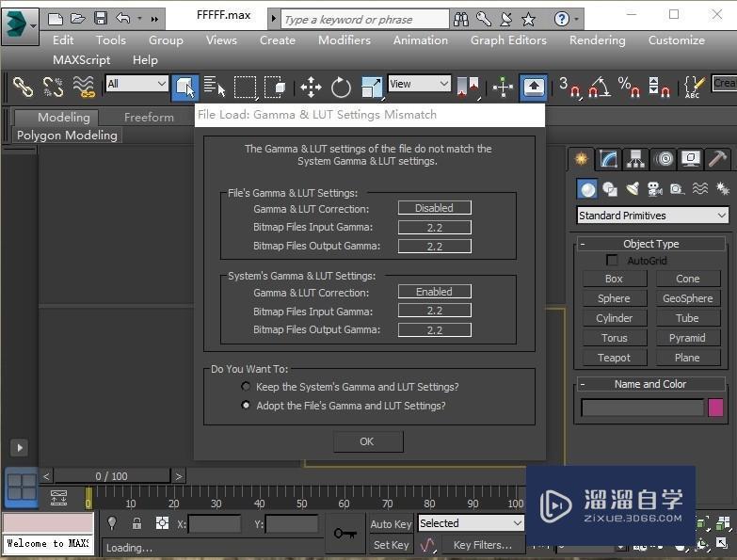Screen dimensions: 737x560
Task: Choose Rectangular Selection Region tool
Action: pyautogui.click(x=246, y=88)
